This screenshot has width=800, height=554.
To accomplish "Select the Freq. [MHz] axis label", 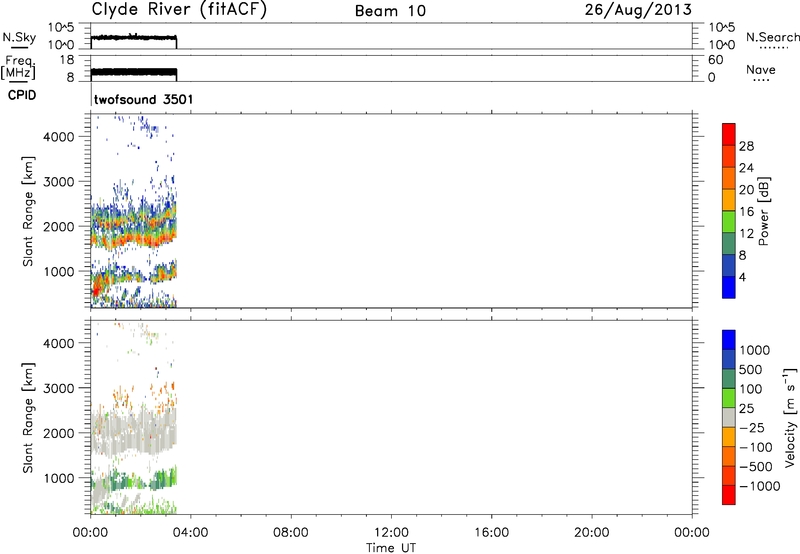I will pyautogui.click(x=18, y=68).
